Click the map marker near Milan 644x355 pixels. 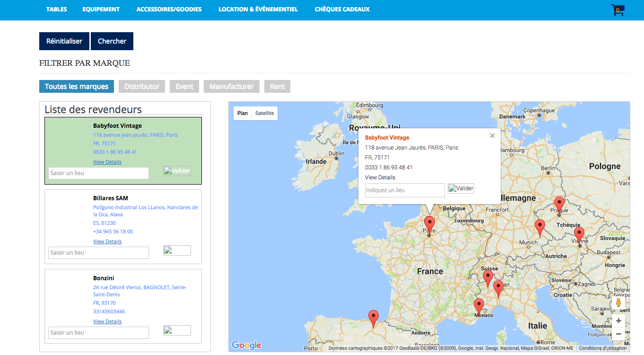point(498,289)
